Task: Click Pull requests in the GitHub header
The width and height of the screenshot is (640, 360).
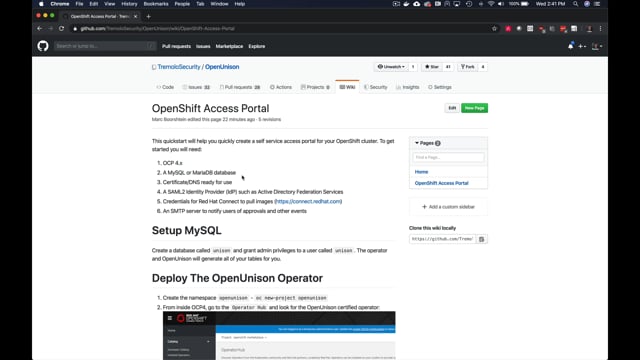Action: 176,47
